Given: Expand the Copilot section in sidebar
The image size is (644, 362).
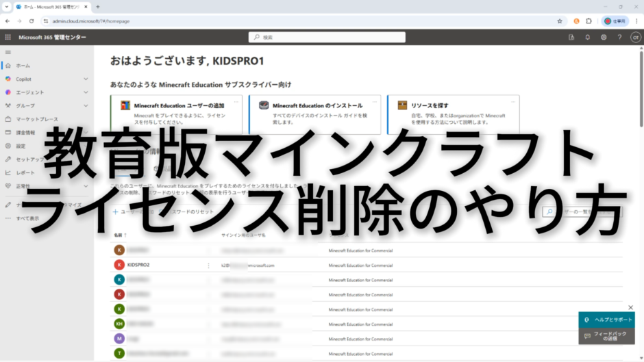Looking at the screenshot, I should click(86, 79).
